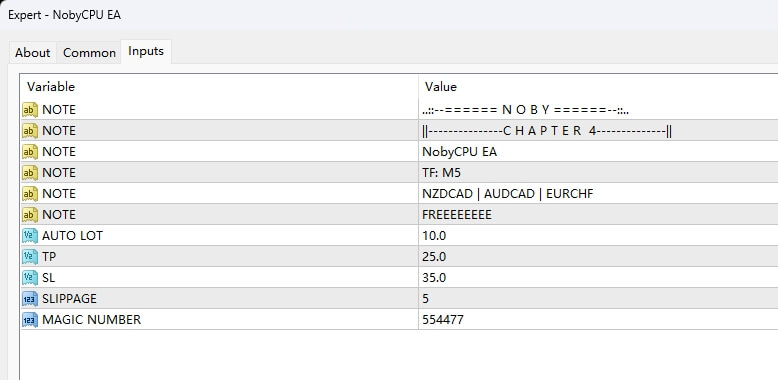The width and height of the screenshot is (778, 380).
Task: Click the CHAPTER 4 value cell
Action: tap(598, 130)
